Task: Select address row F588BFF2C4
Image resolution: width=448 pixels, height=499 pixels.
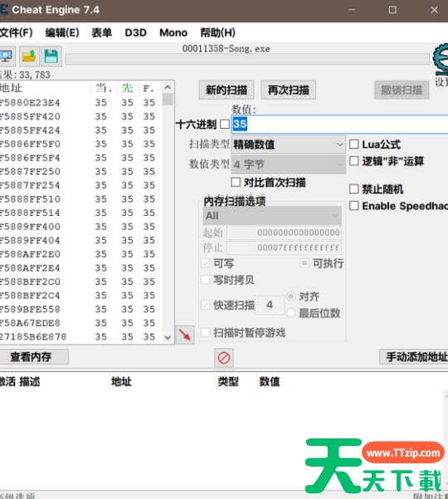Action: pyautogui.click(x=81, y=296)
